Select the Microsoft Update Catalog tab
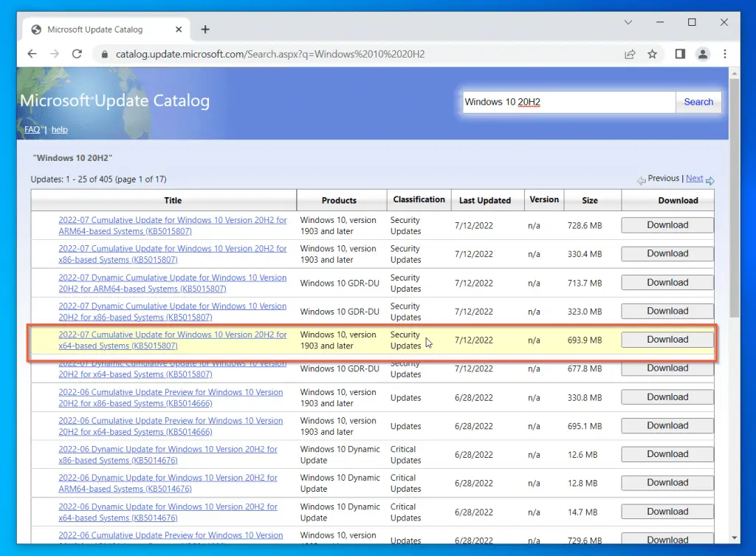756x556 pixels. [106, 30]
